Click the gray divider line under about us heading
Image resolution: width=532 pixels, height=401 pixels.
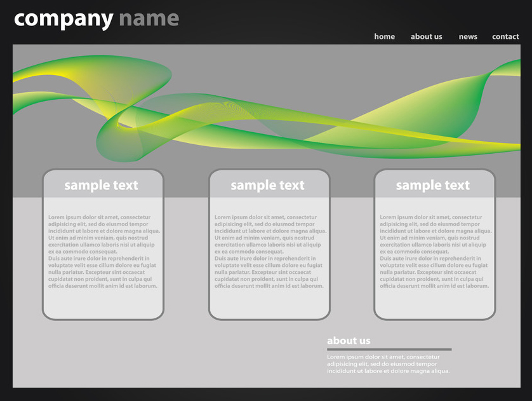[389, 350]
